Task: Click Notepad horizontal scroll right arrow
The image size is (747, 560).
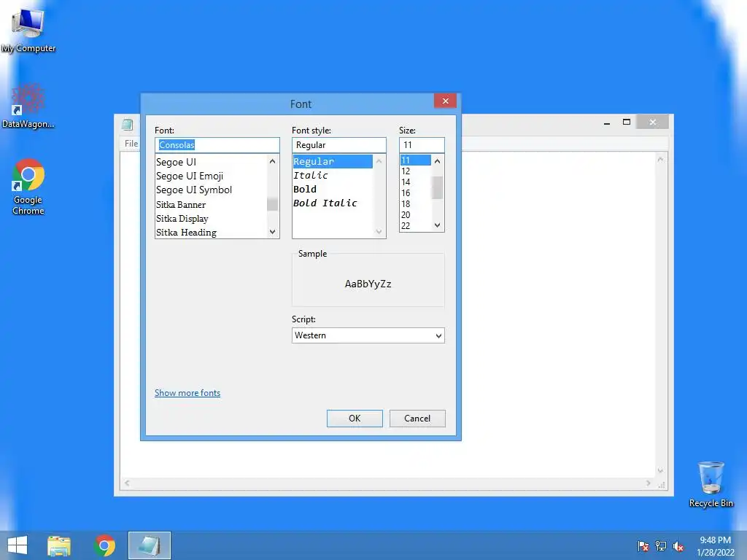Action: (x=649, y=483)
